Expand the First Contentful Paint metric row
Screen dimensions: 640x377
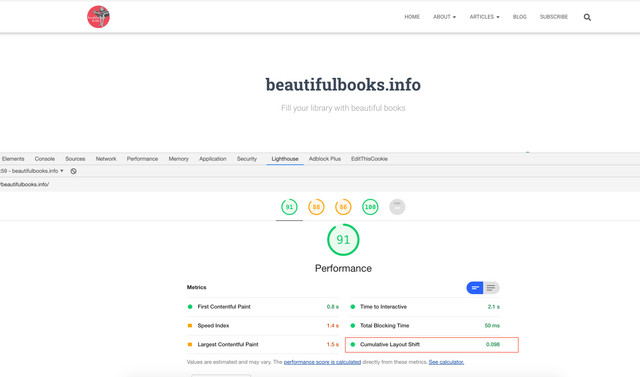[263, 307]
